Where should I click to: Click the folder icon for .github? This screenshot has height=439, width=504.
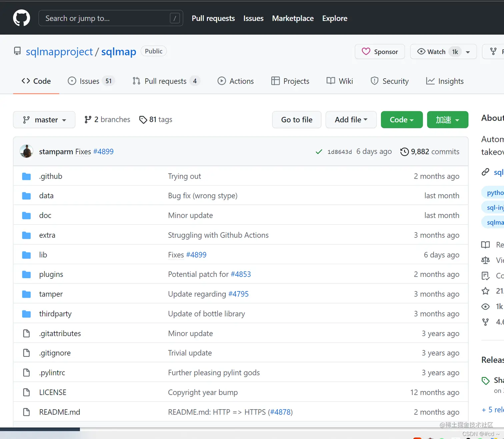pos(26,176)
